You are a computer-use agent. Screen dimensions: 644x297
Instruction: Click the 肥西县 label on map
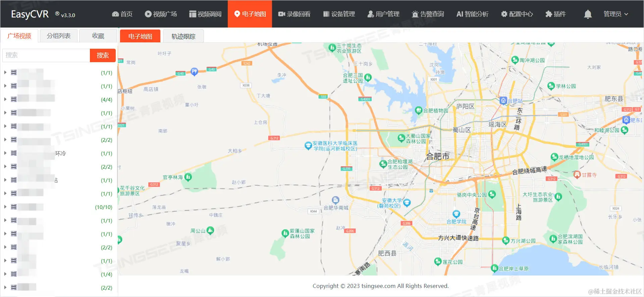(387, 253)
